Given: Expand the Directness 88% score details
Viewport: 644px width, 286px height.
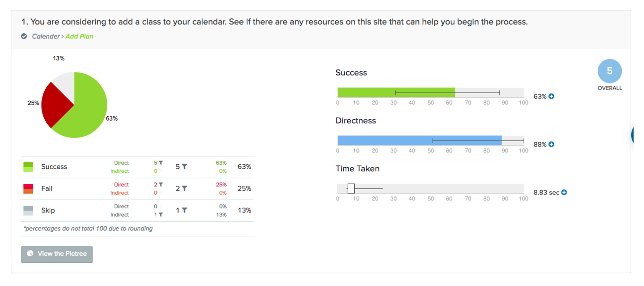Looking at the screenshot, I should point(551,145).
